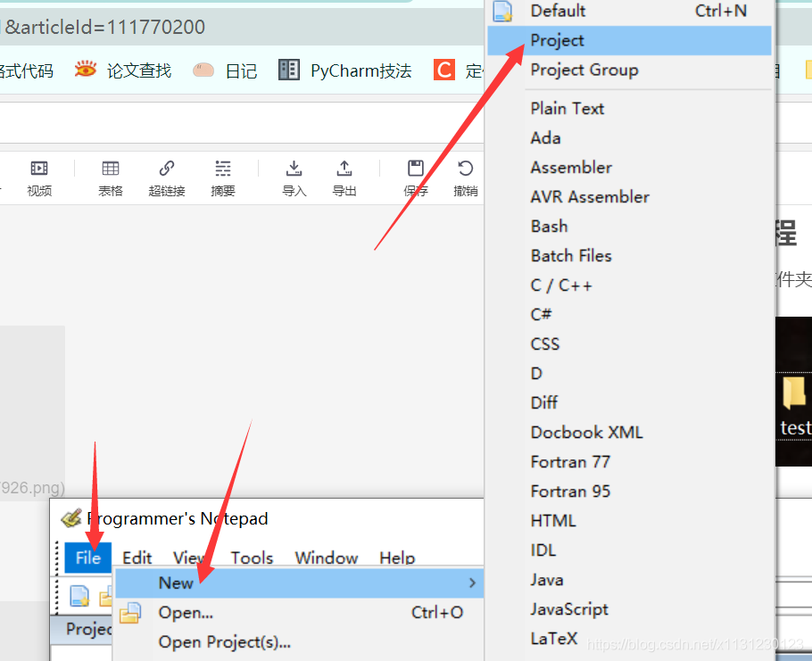
Task: Select Project Group entry
Action: pyautogui.click(x=629, y=70)
